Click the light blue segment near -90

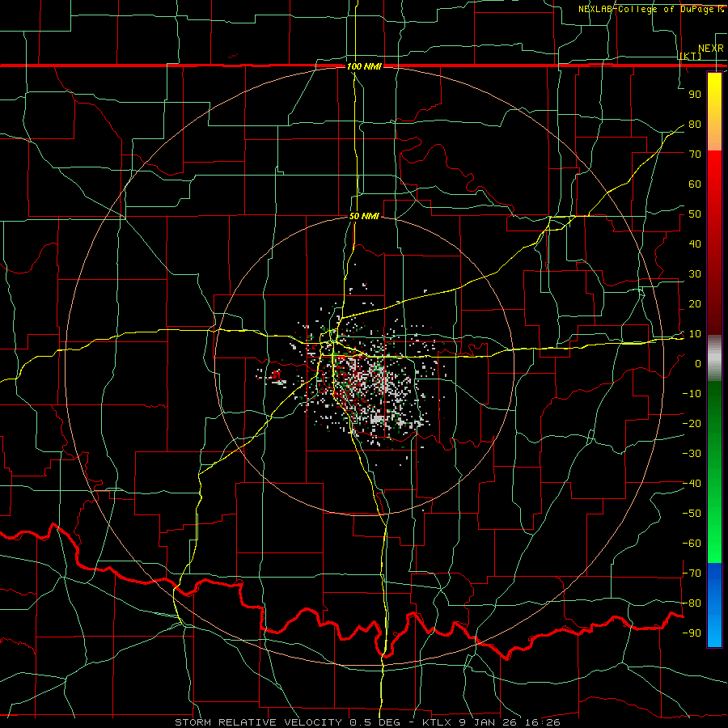point(714,632)
